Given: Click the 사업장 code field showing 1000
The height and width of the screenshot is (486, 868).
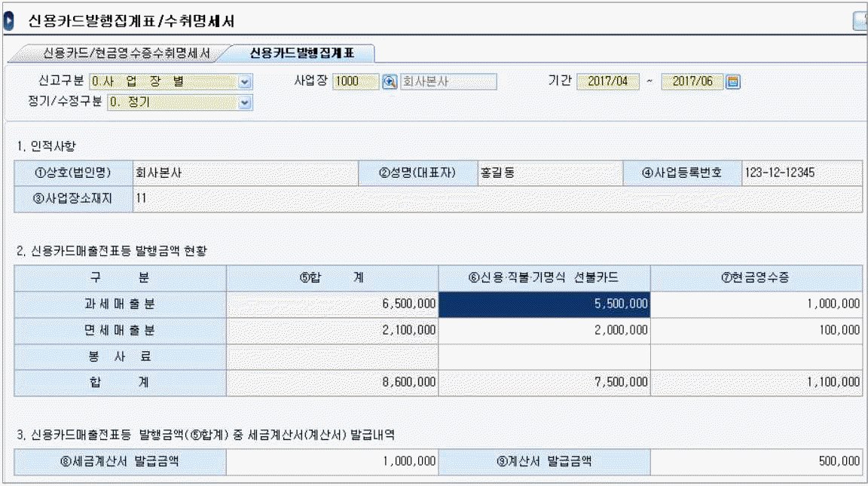Looking at the screenshot, I should tap(355, 82).
